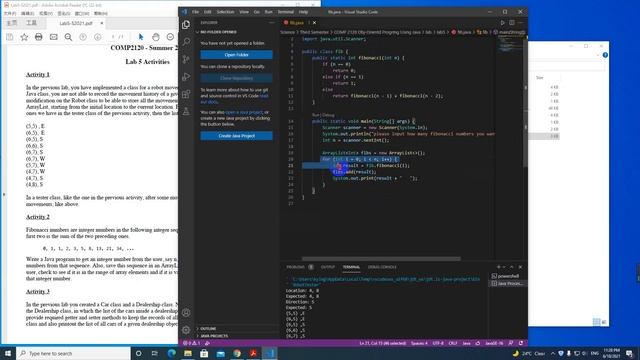Click the Create Java Project button
Screen dimensions: 640x360
[236, 136]
